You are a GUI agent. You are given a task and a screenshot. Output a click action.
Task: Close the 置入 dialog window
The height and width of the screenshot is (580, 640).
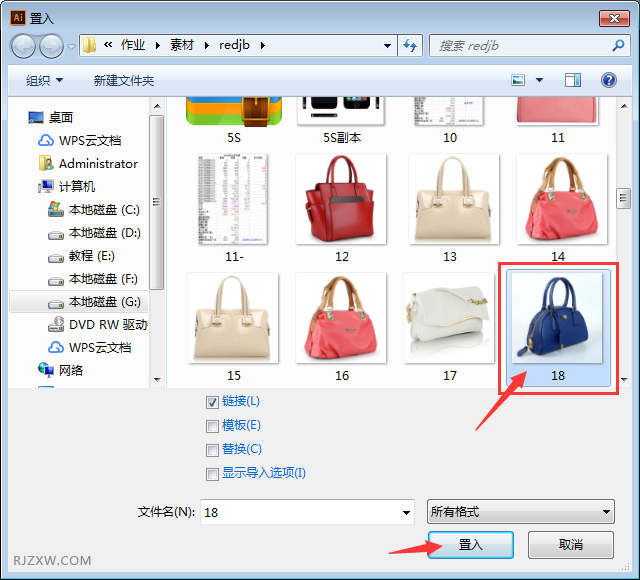(x=614, y=18)
